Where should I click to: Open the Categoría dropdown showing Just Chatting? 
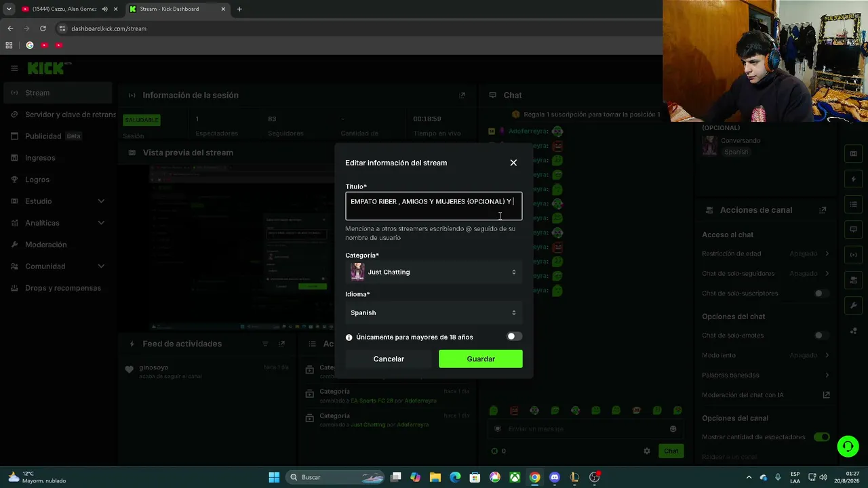pyautogui.click(x=434, y=272)
